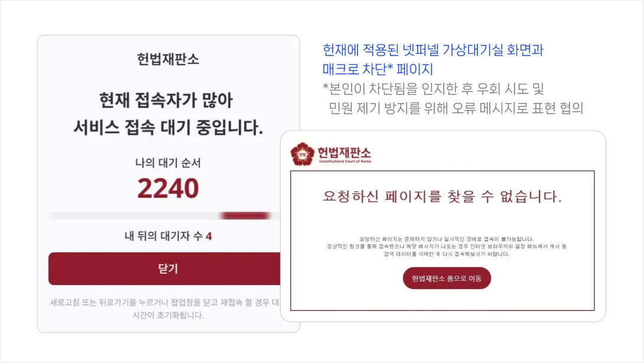This screenshot has height=363, width=644.
Task: Click the blue 넷퍼넬 가상대기실 caption link
Action: point(434,51)
